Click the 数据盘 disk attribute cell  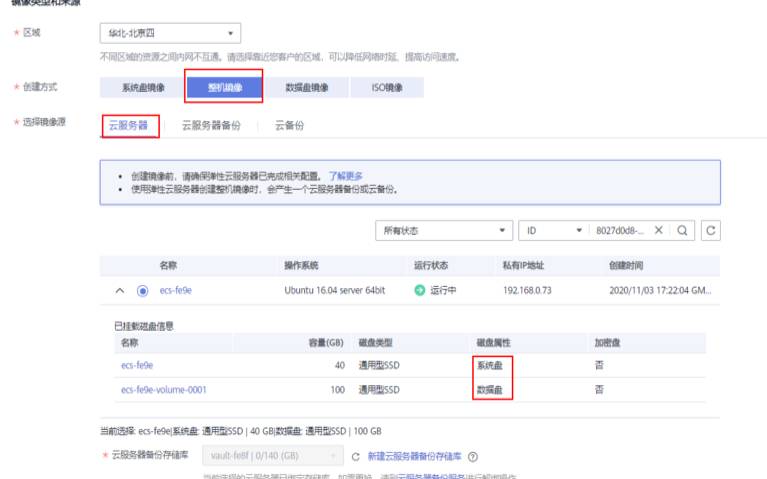490,389
